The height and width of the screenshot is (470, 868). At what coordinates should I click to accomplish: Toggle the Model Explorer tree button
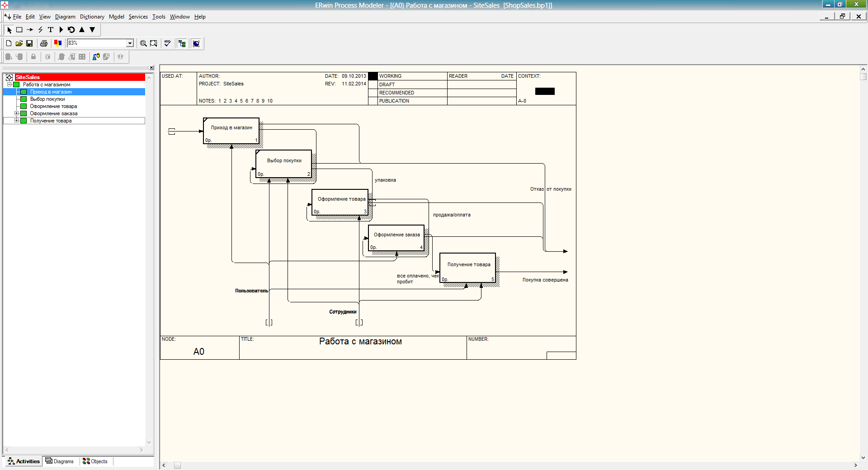click(x=182, y=43)
